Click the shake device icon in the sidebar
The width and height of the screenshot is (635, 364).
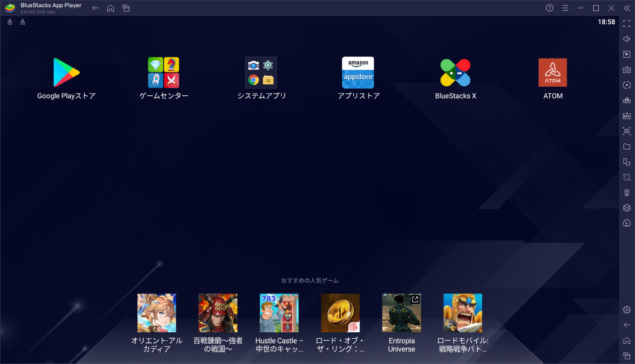pos(627,177)
